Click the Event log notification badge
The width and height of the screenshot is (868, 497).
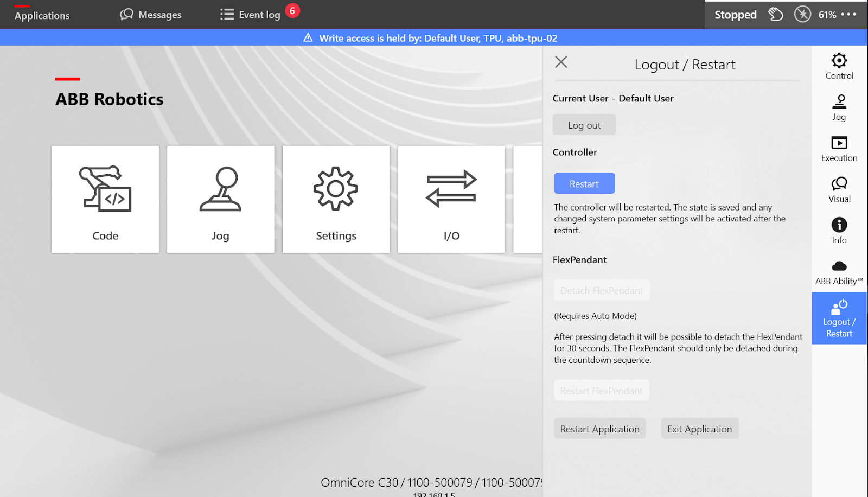click(292, 11)
